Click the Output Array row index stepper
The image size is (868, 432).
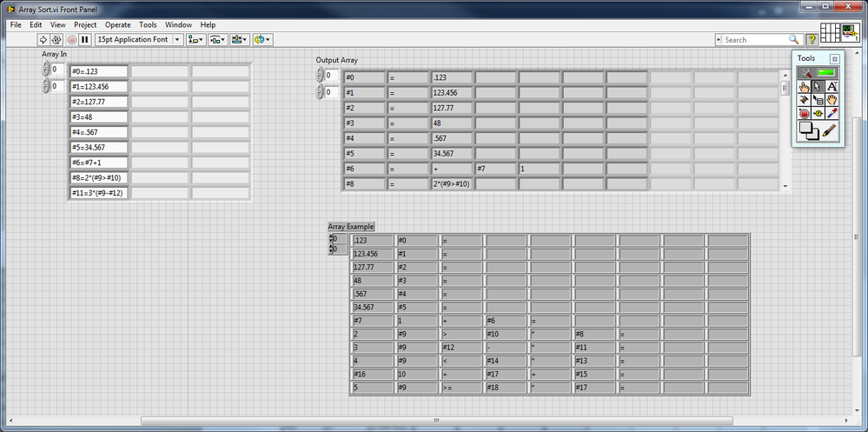pyautogui.click(x=320, y=75)
